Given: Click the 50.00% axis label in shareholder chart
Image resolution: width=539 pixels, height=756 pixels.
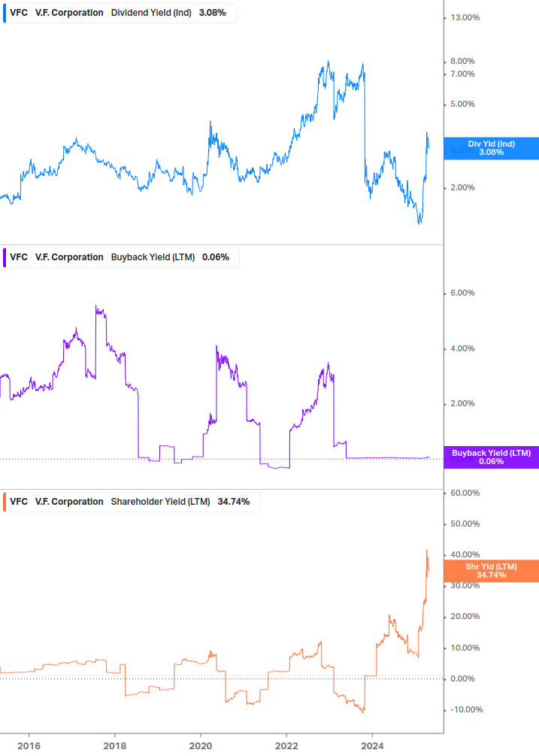Looking at the screenshot, I should tap(465, 524).
